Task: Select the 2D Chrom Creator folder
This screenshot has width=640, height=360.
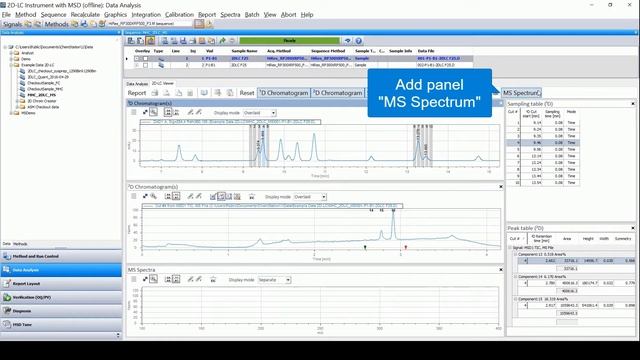Action: pyautogui.click(x=42, y=101)
